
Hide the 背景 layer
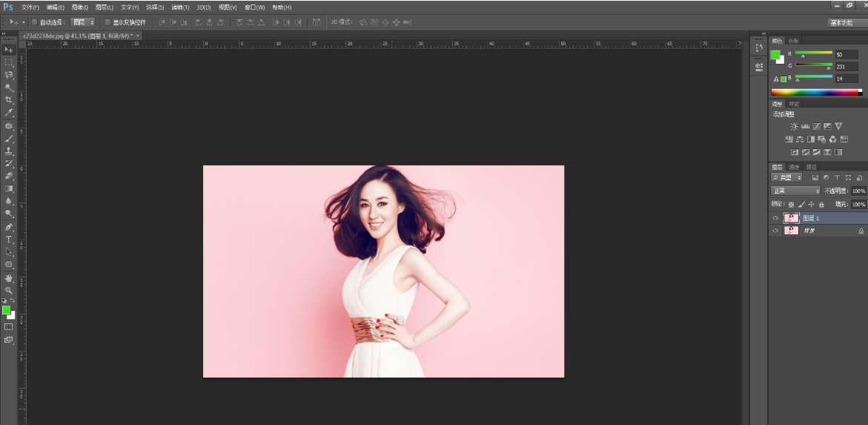[775, 231]
